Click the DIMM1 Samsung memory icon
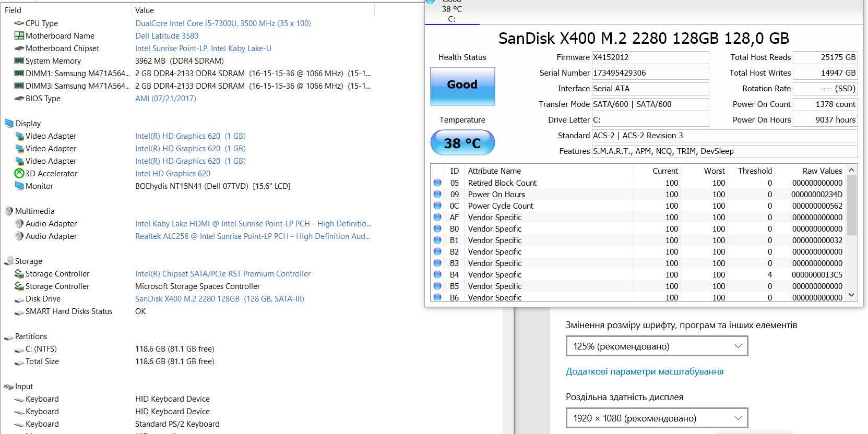Image resolution: width=868 pixels, height=434 pixels. point(19,74)
